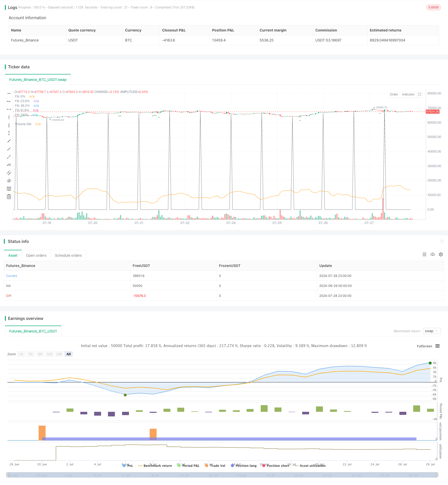This screenshot has height=485, width=448.
Task: Select the price line numbered 123 tool
Action: tap(9, 165)
